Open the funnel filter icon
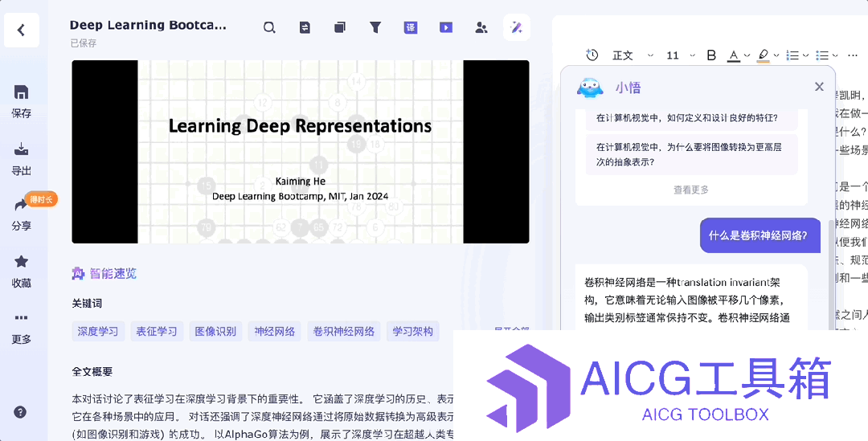Image resolution: width=868 pixels, height=441 pixels. pyautogui.click(x=375, y=27)
